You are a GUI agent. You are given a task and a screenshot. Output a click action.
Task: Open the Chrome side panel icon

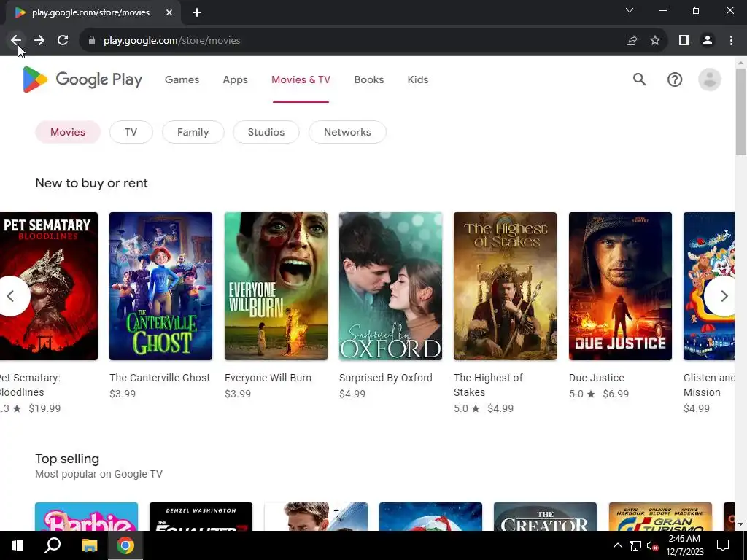[x=684, y=41]
